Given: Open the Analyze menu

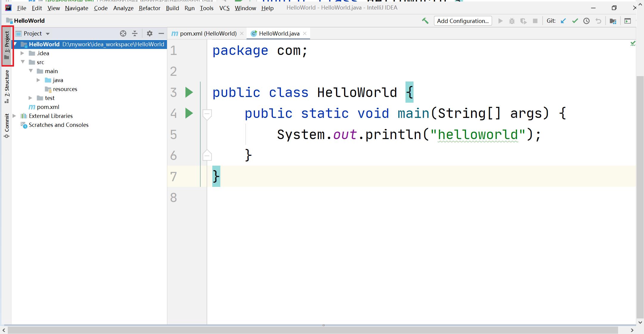Looking at the screenshot, I should coord(123,8).
